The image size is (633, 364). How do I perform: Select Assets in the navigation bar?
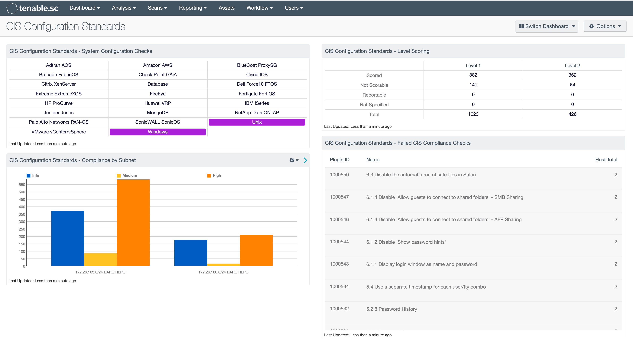click(226, 8)
